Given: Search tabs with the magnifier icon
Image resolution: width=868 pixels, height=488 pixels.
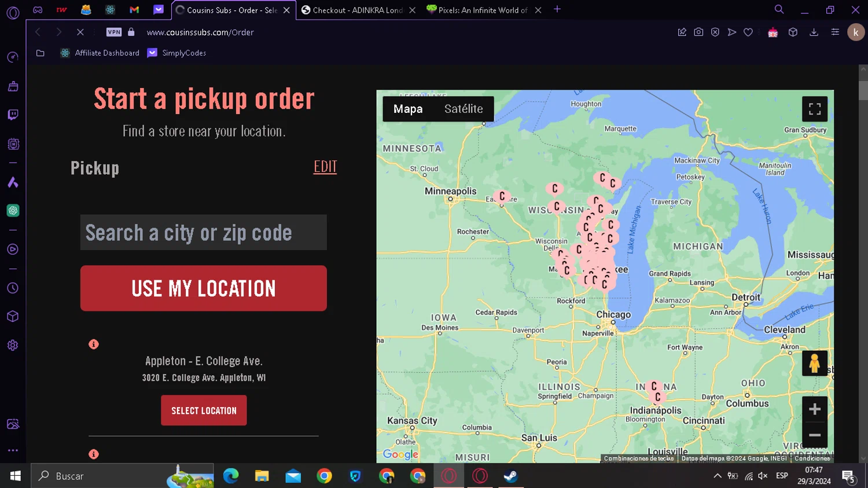Looking at the screenshot, I should (x=779, y=9).
